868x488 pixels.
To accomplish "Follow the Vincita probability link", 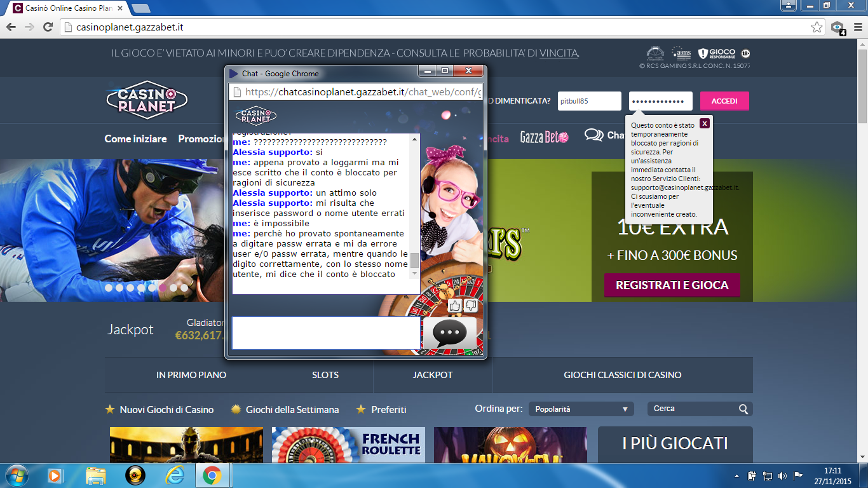I will pos(559,53).
